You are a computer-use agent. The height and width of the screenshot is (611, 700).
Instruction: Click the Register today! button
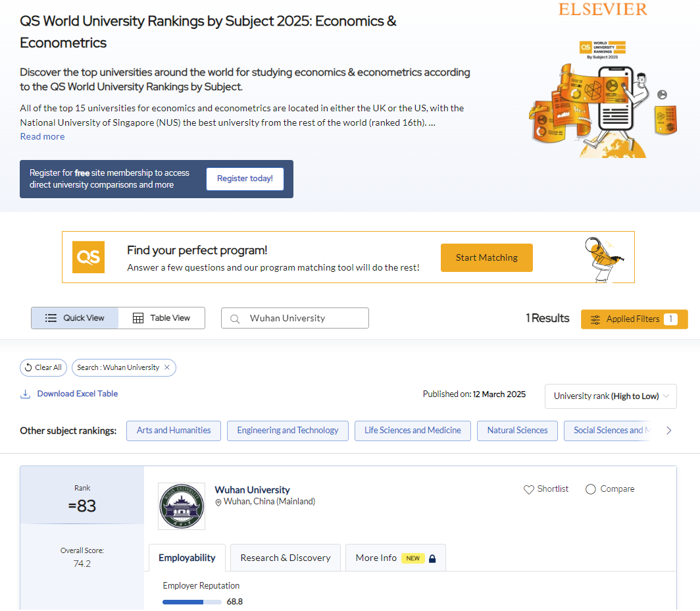tap(245, 179)
